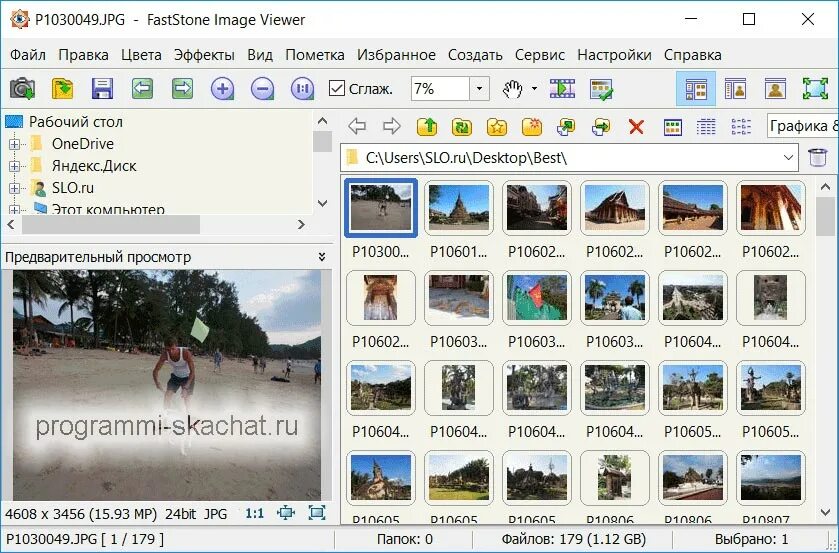Switch to browser thumbnail layout view
This screenshot has width=839, height=553.
coord(696,89)
